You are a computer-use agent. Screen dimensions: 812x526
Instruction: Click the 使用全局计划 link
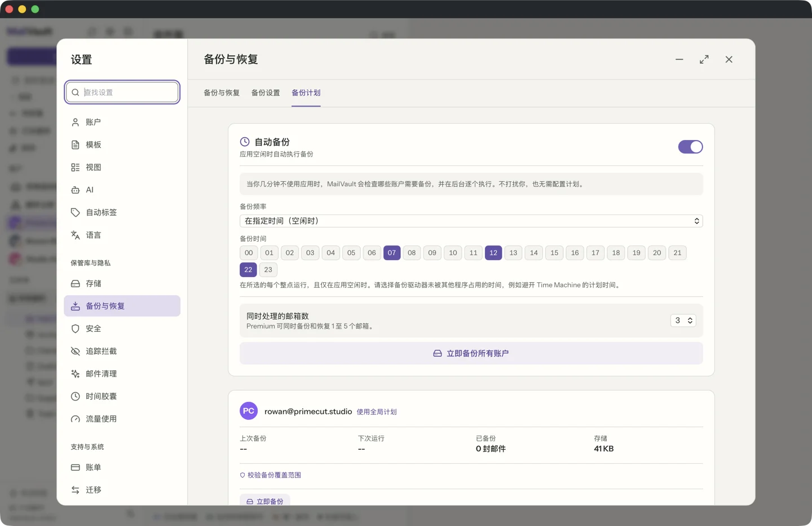coord(377,412)
